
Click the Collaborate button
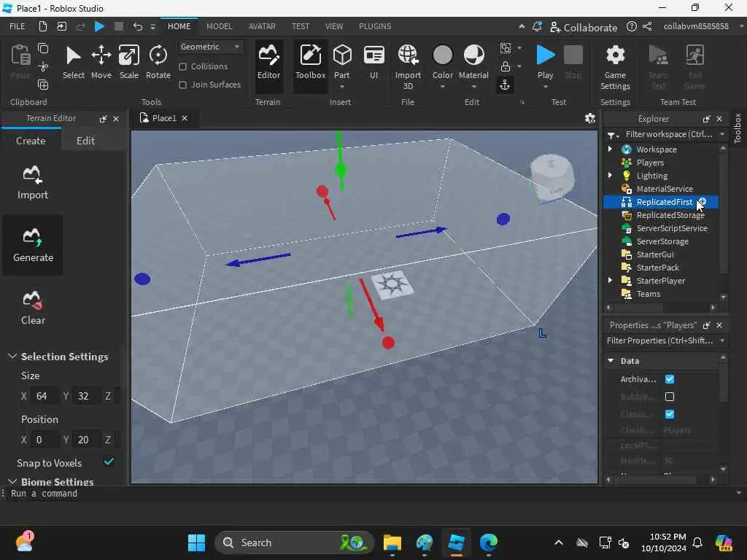(x=584, y=27)
